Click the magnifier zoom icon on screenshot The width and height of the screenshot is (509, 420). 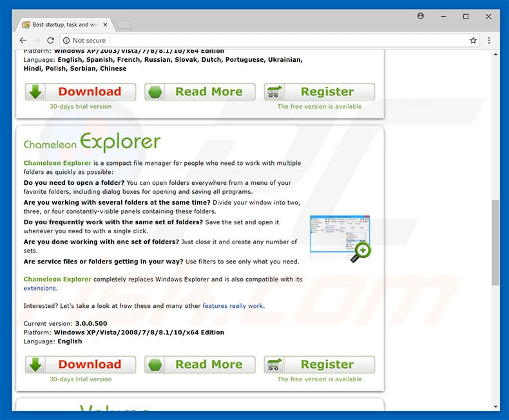[361, 253]
